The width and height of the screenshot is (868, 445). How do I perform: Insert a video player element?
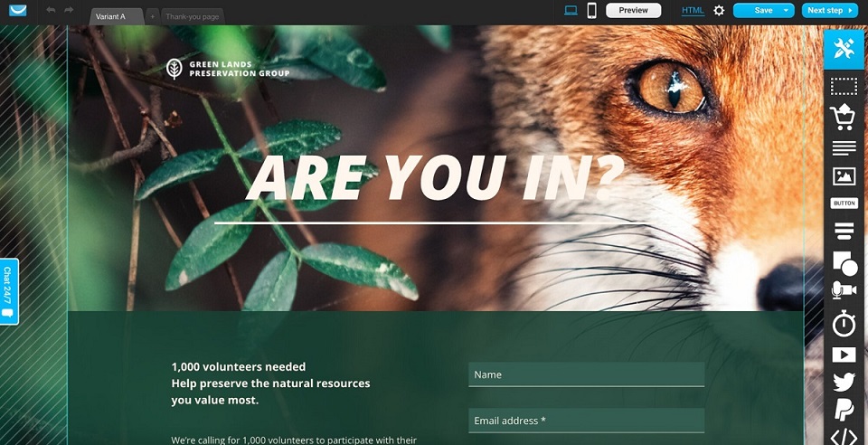coord(844,355)
